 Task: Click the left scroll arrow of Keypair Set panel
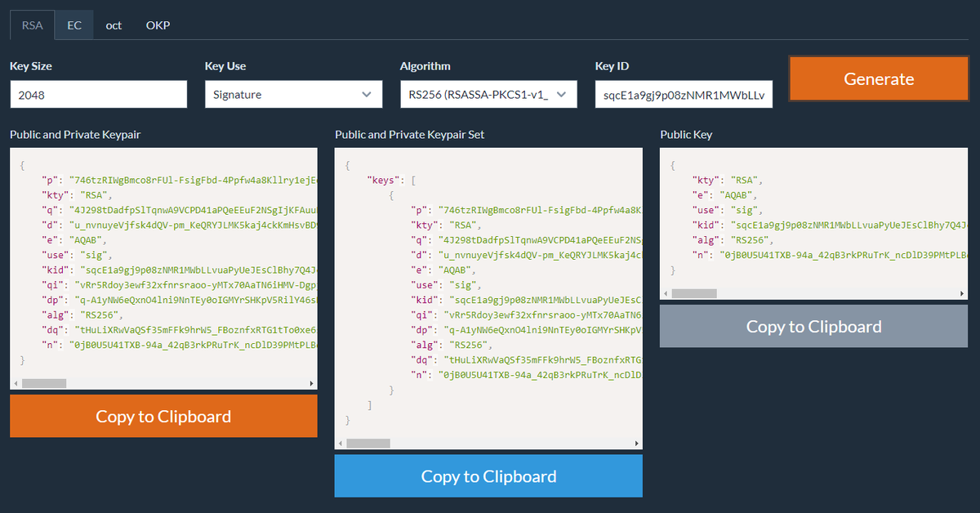[x=341, y=444]
